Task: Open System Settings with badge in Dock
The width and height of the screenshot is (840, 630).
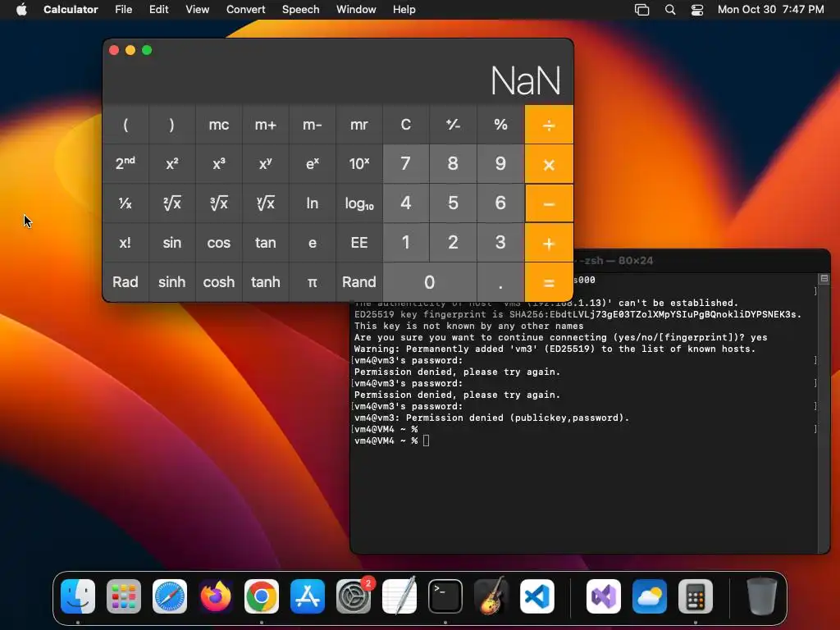Action: click(x=354, y=596)
